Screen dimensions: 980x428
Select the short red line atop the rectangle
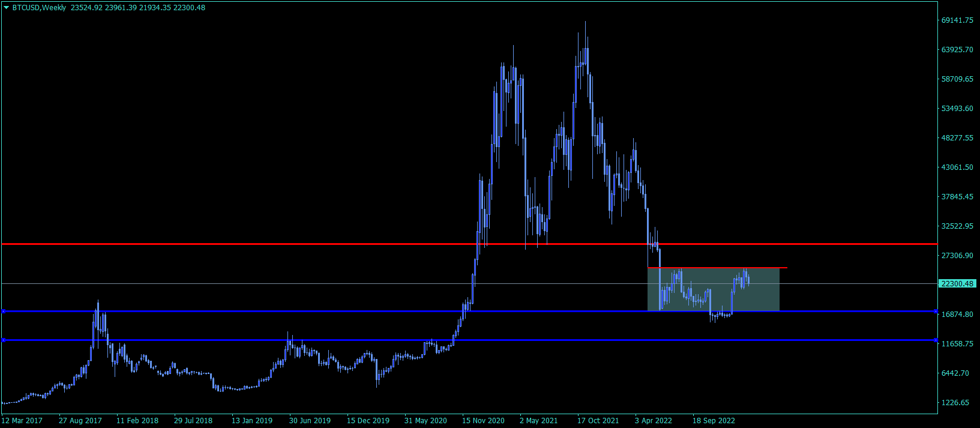click(x=717, y=268)
